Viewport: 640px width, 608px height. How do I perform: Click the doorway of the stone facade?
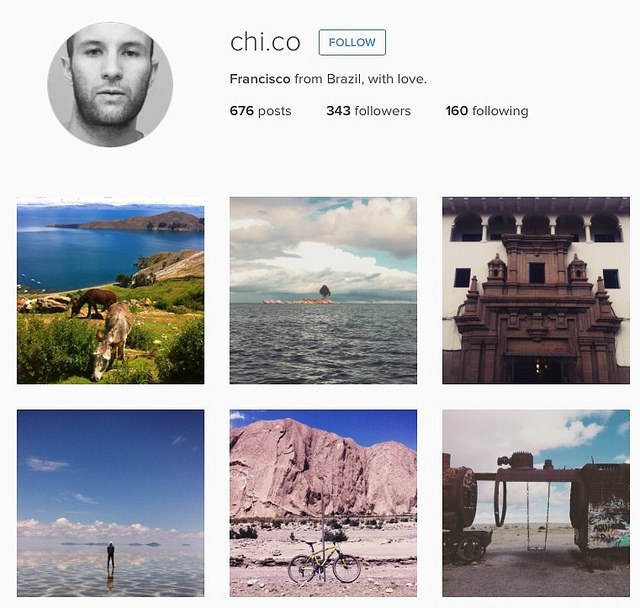pos(537,368)
